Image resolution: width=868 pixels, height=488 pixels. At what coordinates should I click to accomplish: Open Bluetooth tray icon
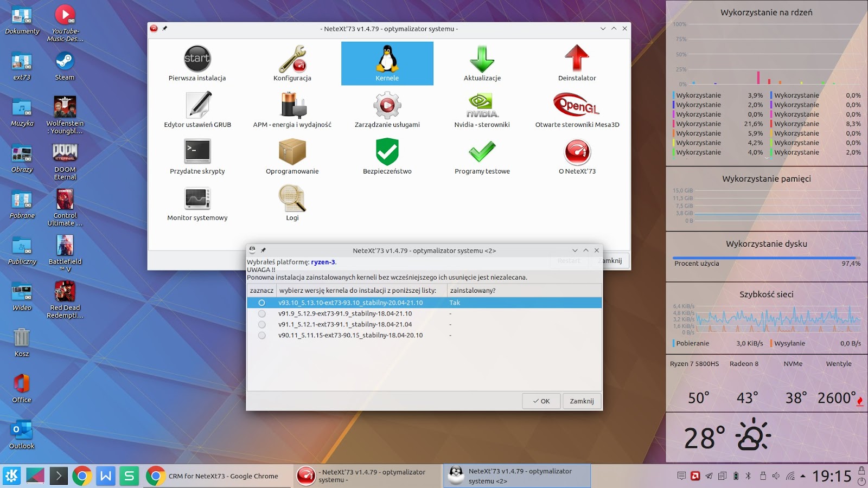point(748,476)
